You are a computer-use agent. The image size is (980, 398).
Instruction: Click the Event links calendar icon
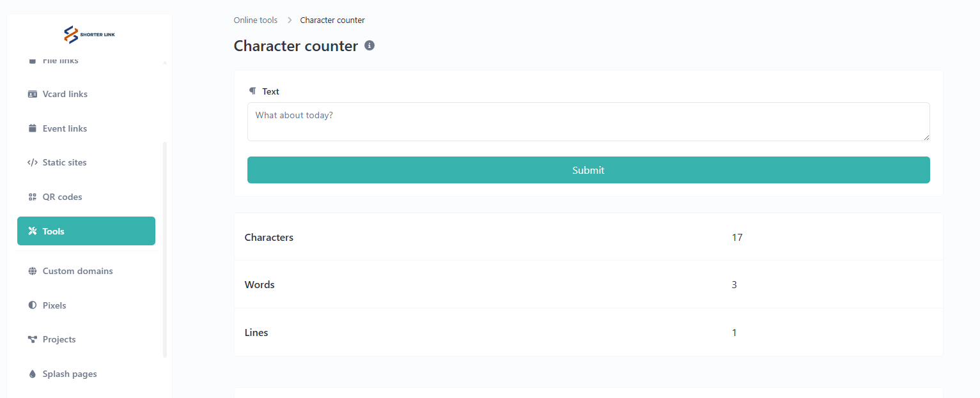click(33, 128)
